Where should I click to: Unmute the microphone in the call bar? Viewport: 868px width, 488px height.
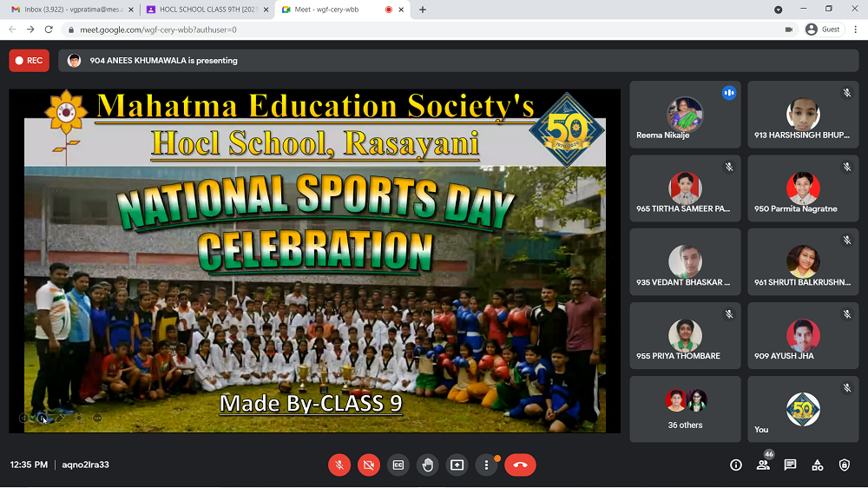point(339,465)
